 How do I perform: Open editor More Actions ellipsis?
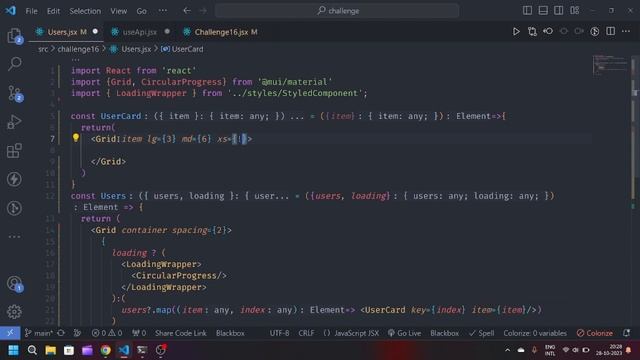[626, 31]
